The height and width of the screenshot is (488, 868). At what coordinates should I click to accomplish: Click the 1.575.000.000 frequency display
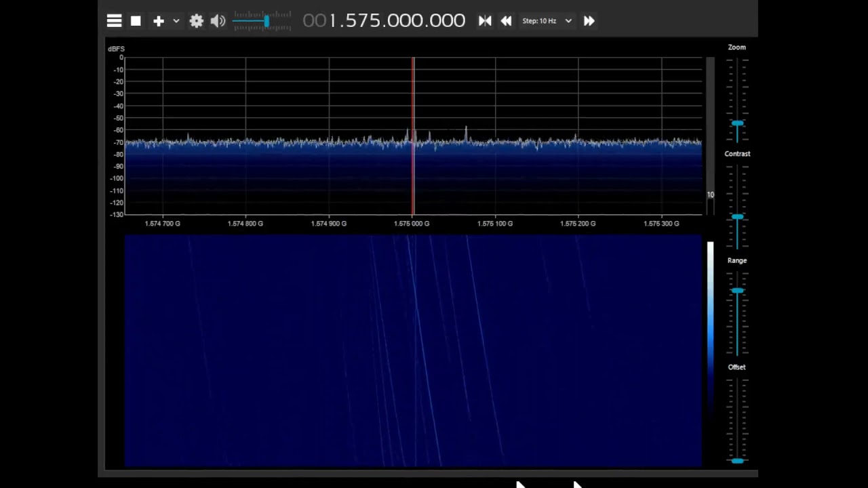[384, 20]
